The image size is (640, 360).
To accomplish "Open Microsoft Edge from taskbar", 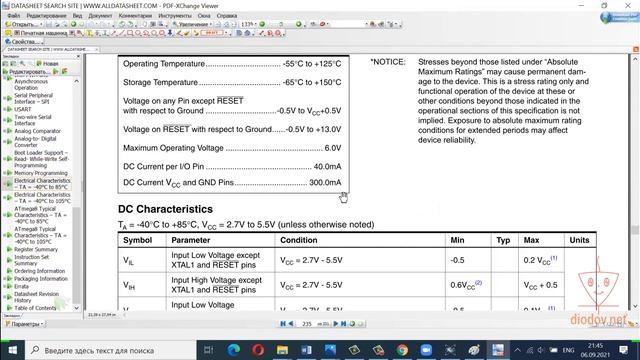I will click(234, 350).
